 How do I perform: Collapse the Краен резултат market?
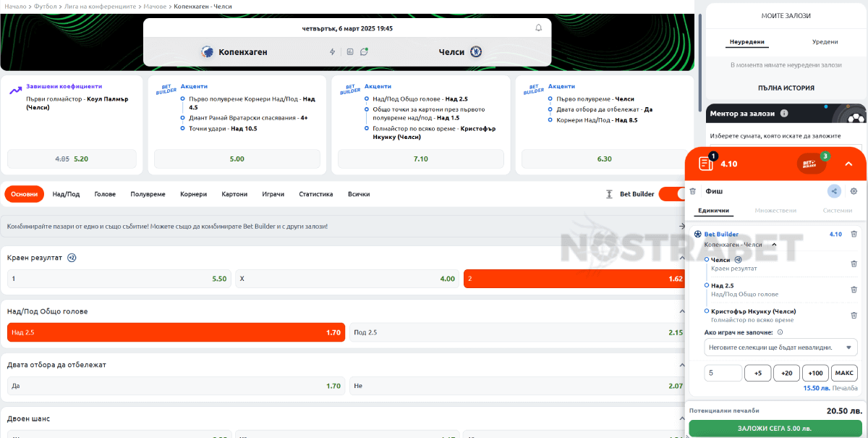[681, 258]
